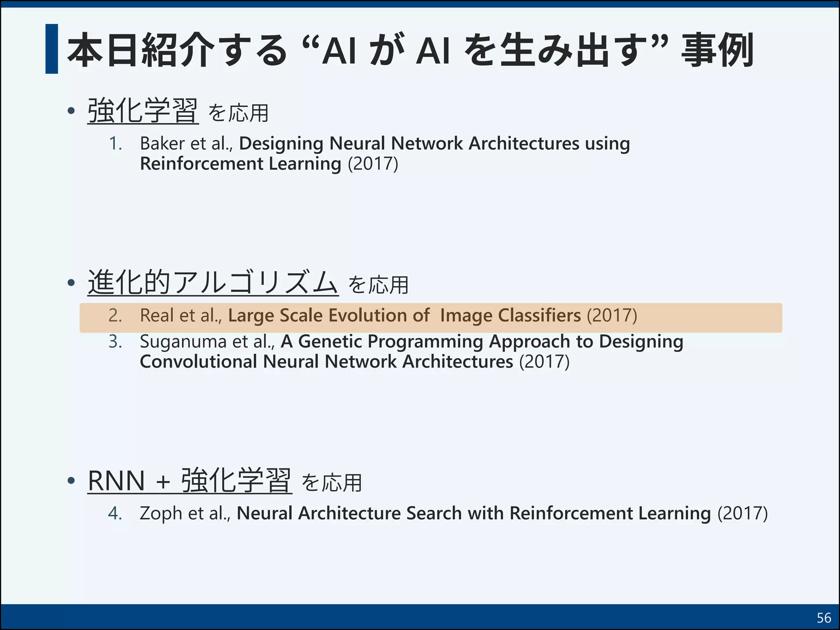Click list number 1. beside Baker et al.

click(x=116, y=144)
